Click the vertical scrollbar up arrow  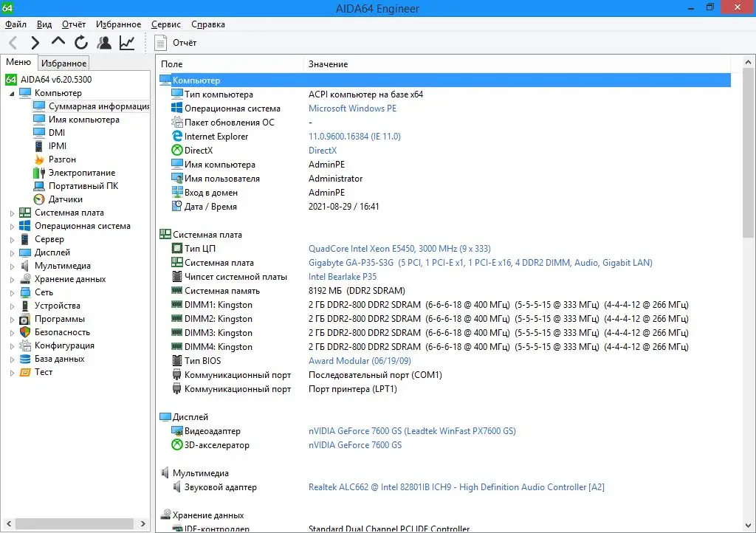click(x=748, y=62)
